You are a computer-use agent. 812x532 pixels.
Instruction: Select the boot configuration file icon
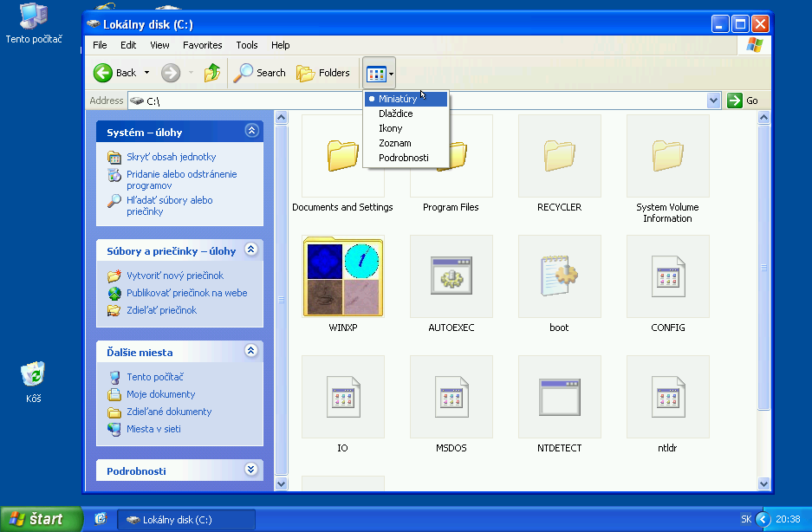point(559,276)
